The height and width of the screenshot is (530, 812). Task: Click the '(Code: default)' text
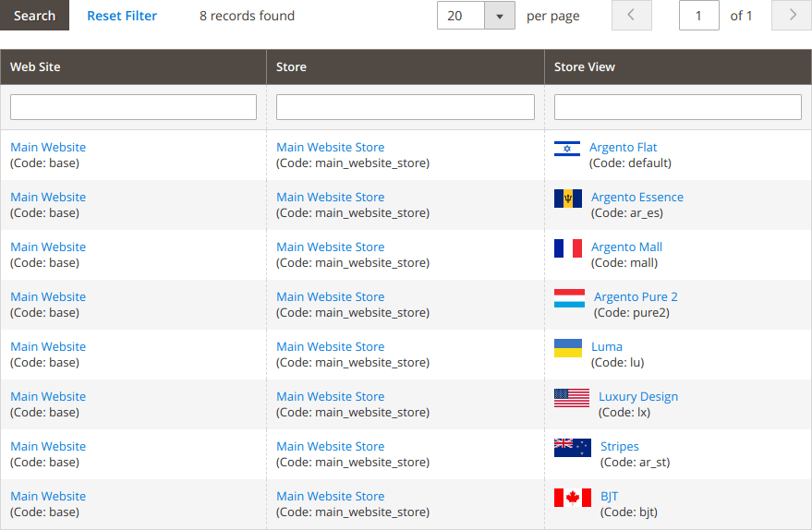(630, 163)
